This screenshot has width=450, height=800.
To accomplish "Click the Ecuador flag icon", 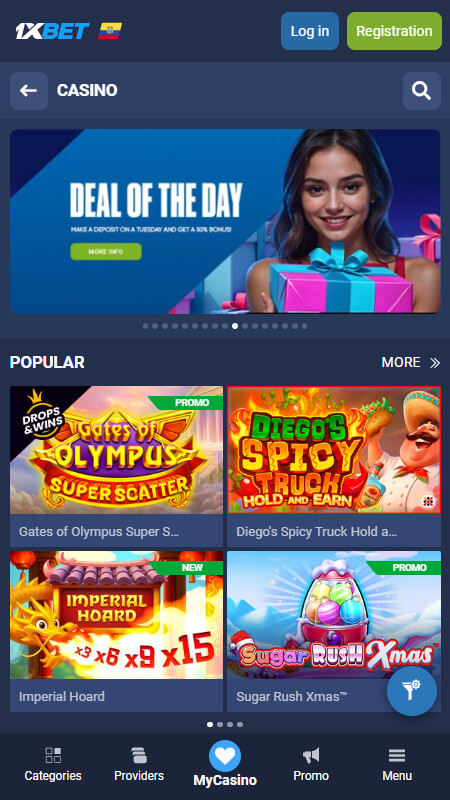I will coord(110,31).
